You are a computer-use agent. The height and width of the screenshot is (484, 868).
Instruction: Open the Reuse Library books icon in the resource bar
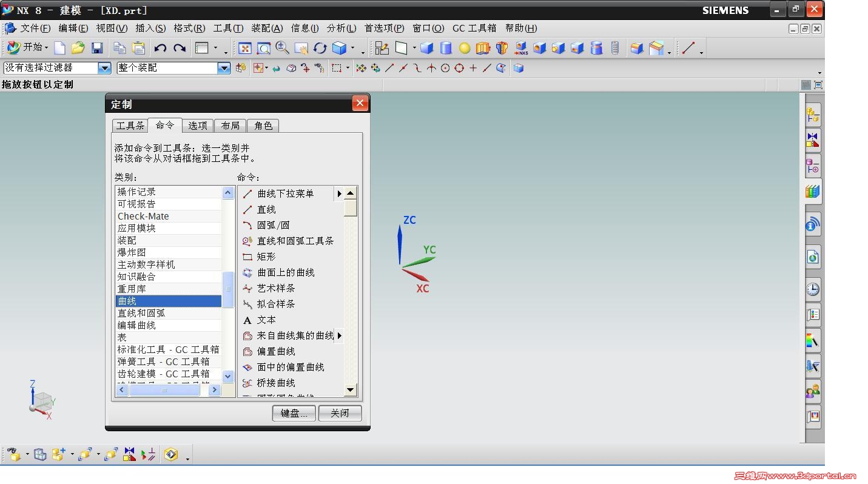tap(813, 192)
